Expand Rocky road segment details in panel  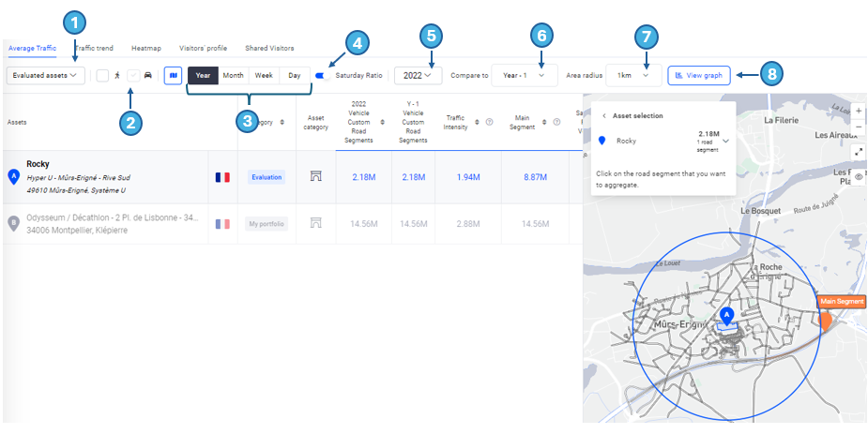pos(725,141)
